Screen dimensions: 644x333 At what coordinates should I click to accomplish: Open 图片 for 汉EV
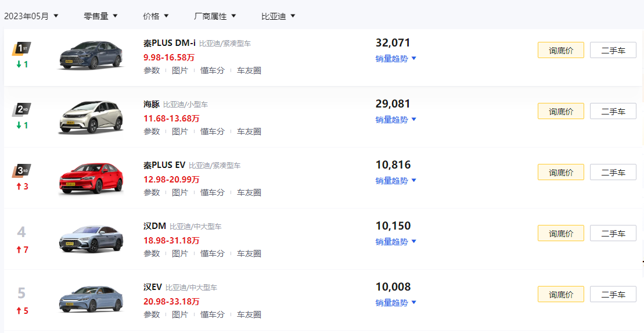point(180,314)
